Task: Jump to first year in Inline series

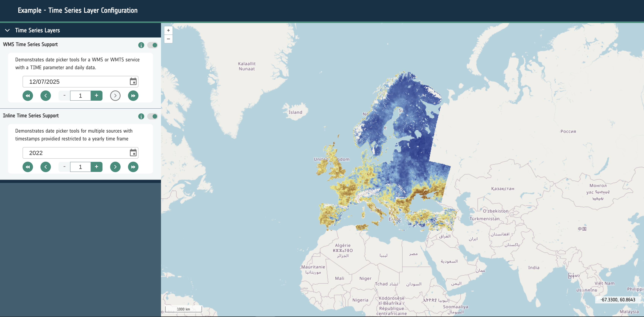Action: point(28,167)
